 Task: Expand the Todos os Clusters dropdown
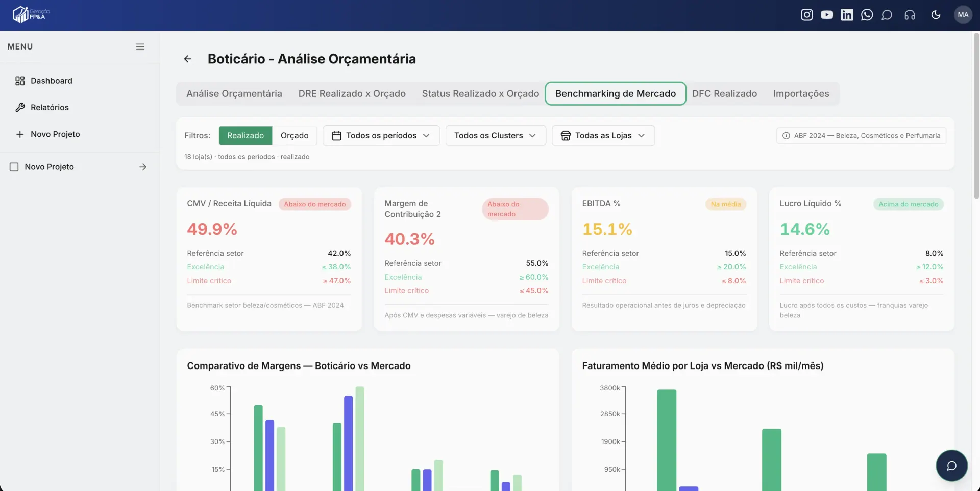496,136
